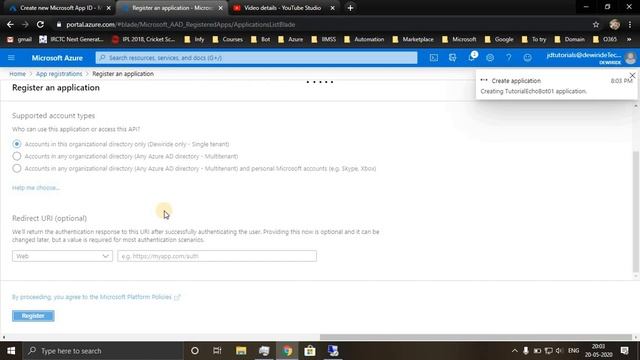Open the taskbar clock showing 20:03

(598, 351)
